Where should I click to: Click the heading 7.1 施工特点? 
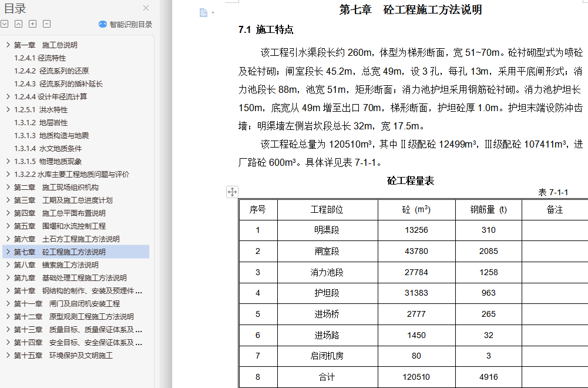click(x=266, y=29)
